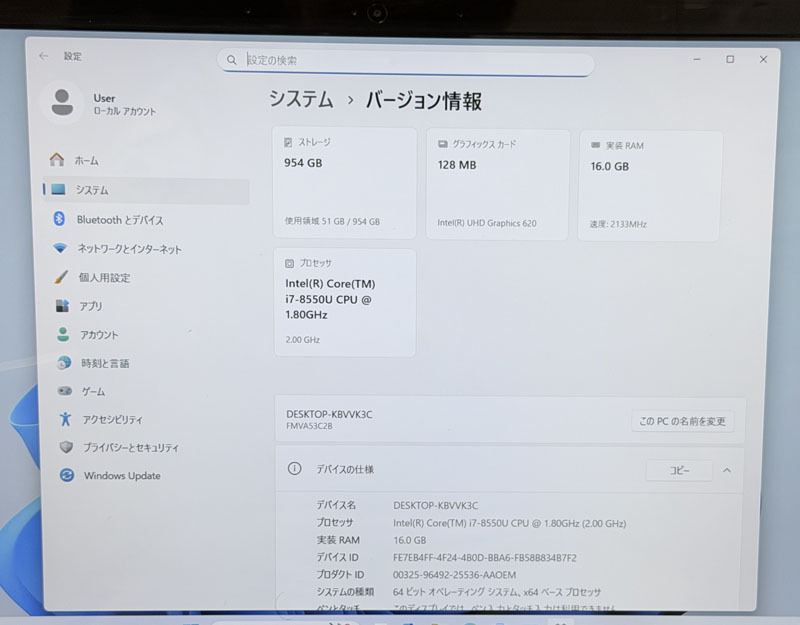The image size is (800, 625).
Task: Copy device specs with the コピー button
Action: pos(678,470)
